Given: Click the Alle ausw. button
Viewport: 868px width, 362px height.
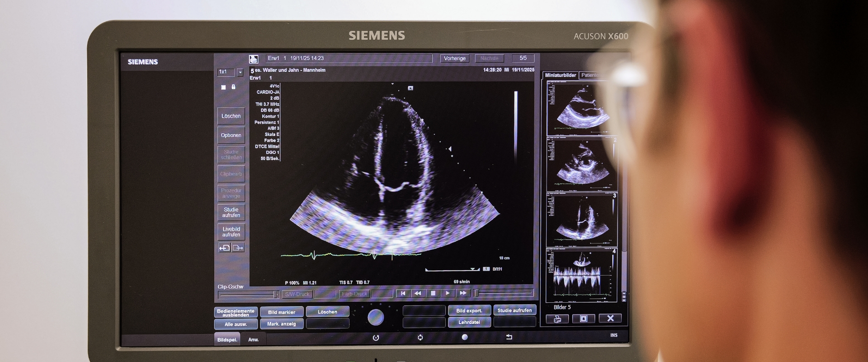Looking at the screenshot, I should (x=236, y=324).
